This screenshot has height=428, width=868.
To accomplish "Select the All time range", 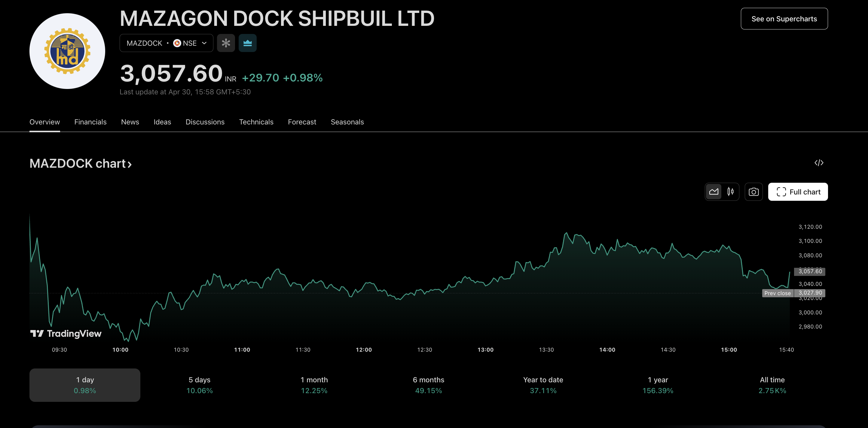I will 772,385.
